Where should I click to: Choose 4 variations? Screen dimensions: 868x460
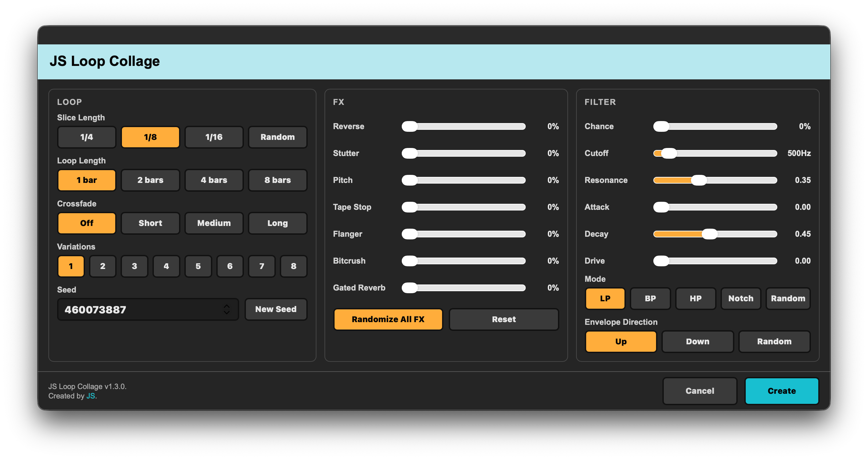(x=166, y=266)
